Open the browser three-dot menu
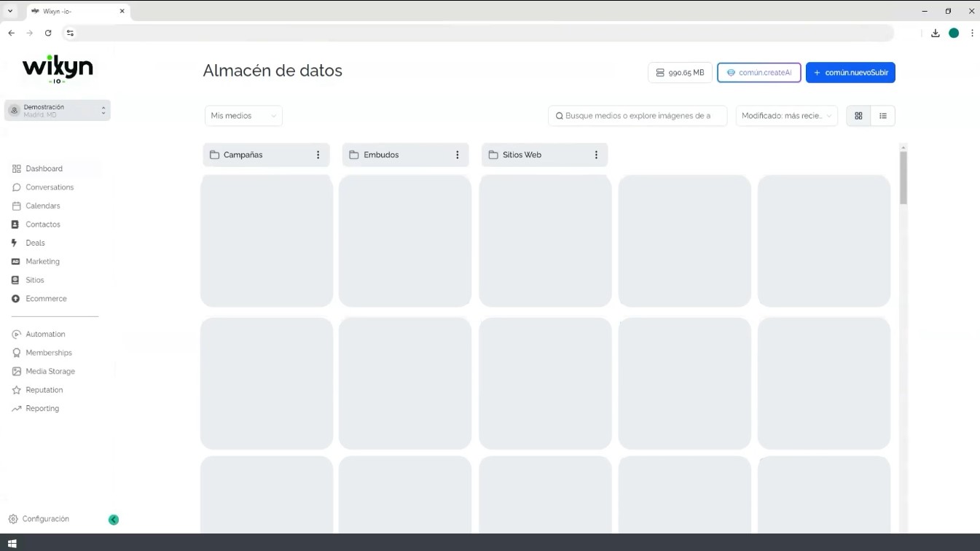Image resolution: width=980 pixels, height=551 pixels. point(972,33)
